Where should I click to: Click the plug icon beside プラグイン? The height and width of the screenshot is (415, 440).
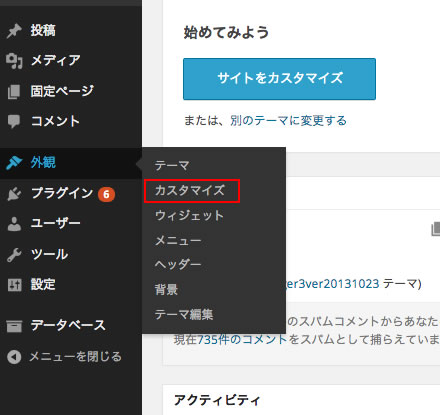(x=14, y=193)
